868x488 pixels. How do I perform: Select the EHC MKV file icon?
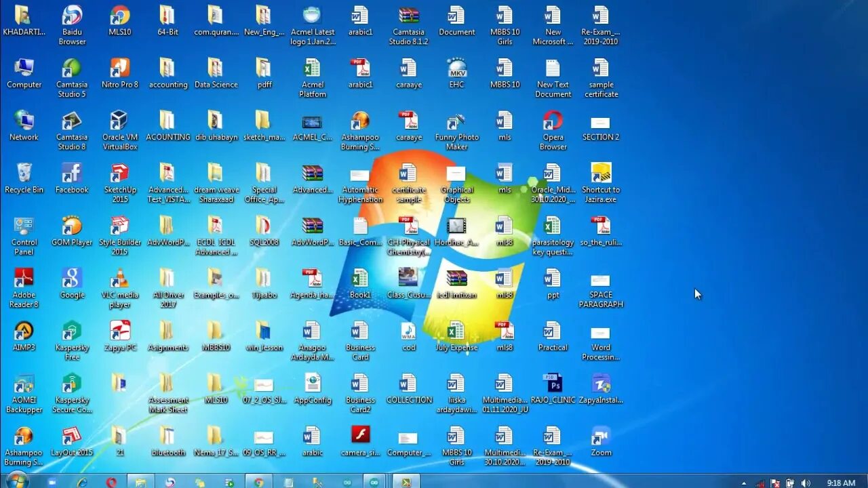[456, 73]
